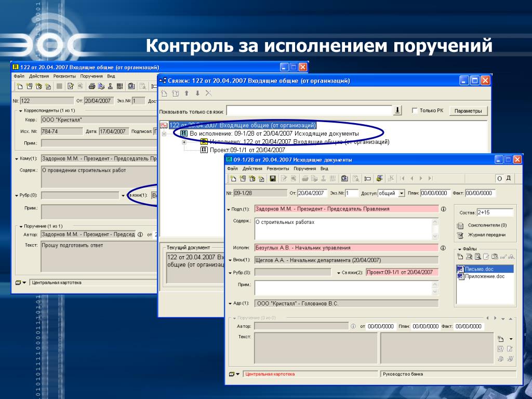This screenshot has width=532, height=399.
Task: Open Журнал передачи link
Action: click(486, 235)
